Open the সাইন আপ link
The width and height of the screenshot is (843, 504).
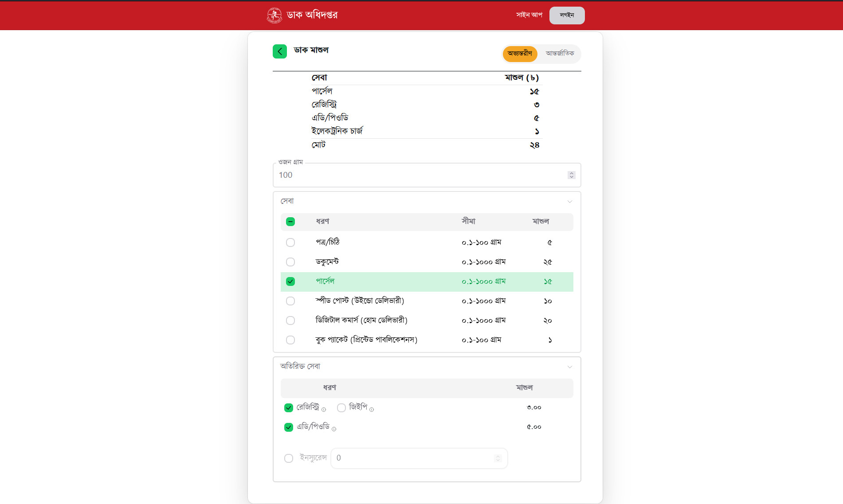tap(529, 15)
